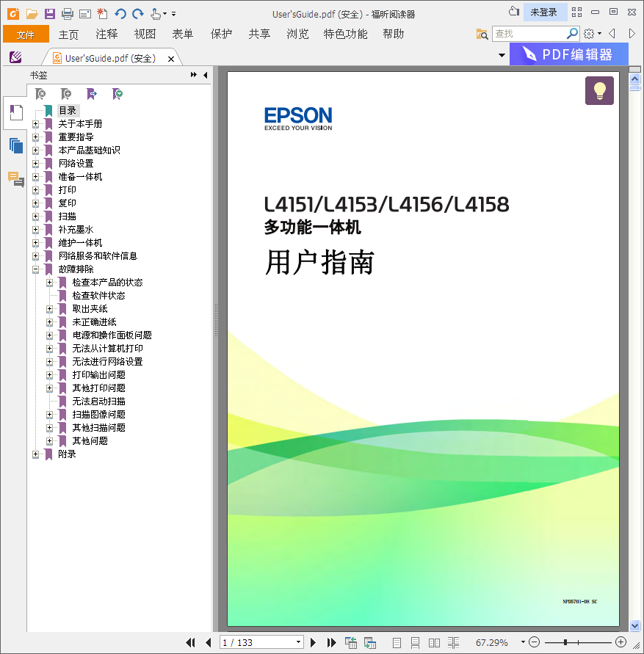The image size is (644, 654).
Task: Click the start page icon beside tab
Action: click(x=15, y=57)
